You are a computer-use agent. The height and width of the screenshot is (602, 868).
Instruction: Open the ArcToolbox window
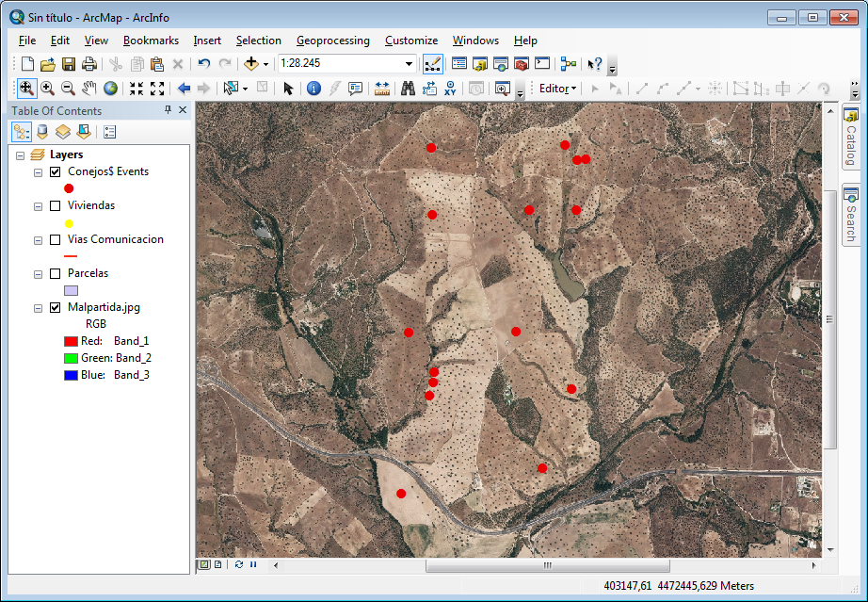click(x=522, y=64)
